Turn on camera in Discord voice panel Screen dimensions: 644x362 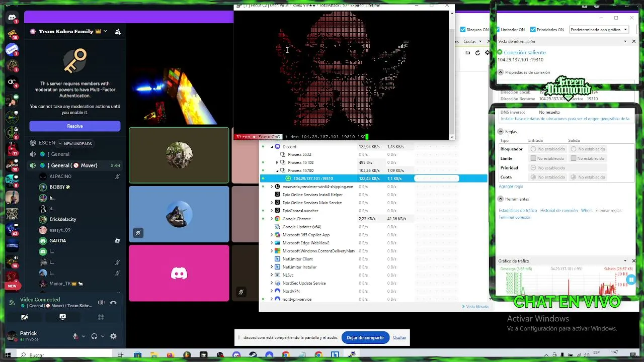pyautogui.click(x=24, y=317)
